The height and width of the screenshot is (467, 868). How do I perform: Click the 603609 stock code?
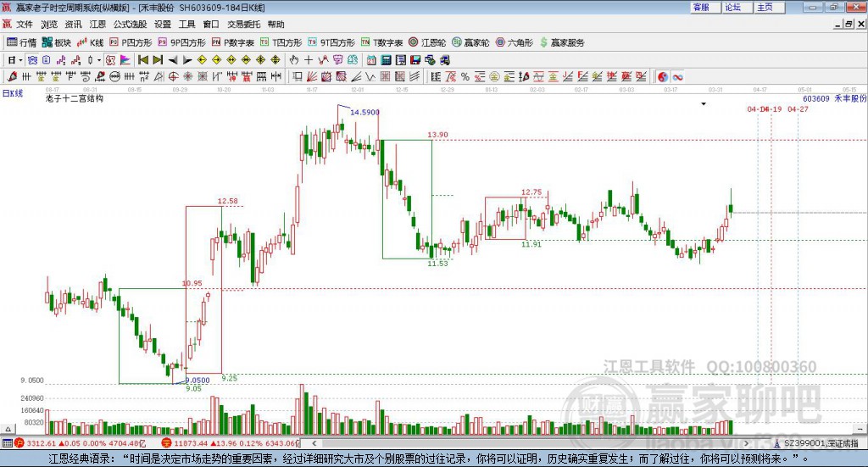click(816, 98)
